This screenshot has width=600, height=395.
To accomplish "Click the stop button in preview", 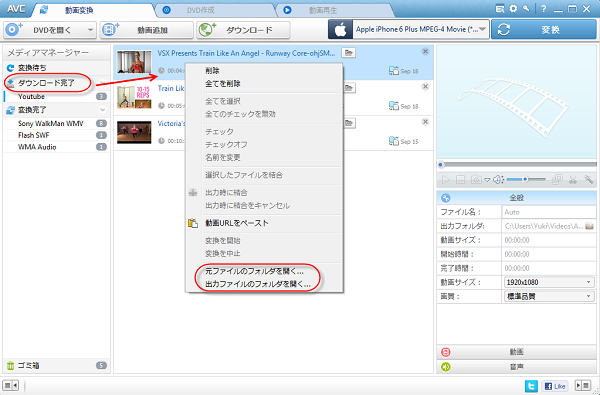I will point(460,180).
